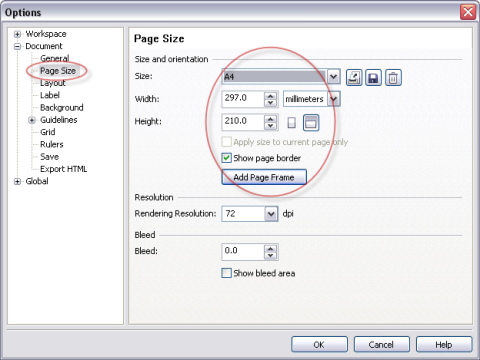
Task: Click the save custom page size icon
Action: coord(373,78)
